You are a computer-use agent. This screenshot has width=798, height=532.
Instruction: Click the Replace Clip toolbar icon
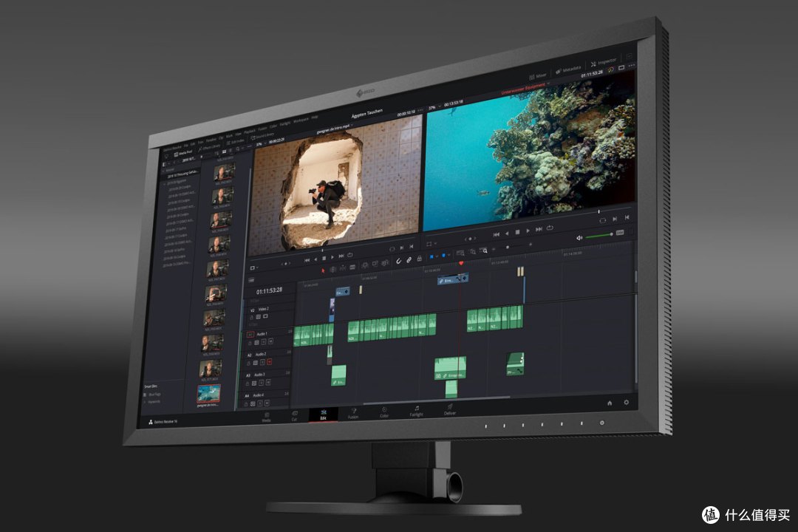coord(385,263)
